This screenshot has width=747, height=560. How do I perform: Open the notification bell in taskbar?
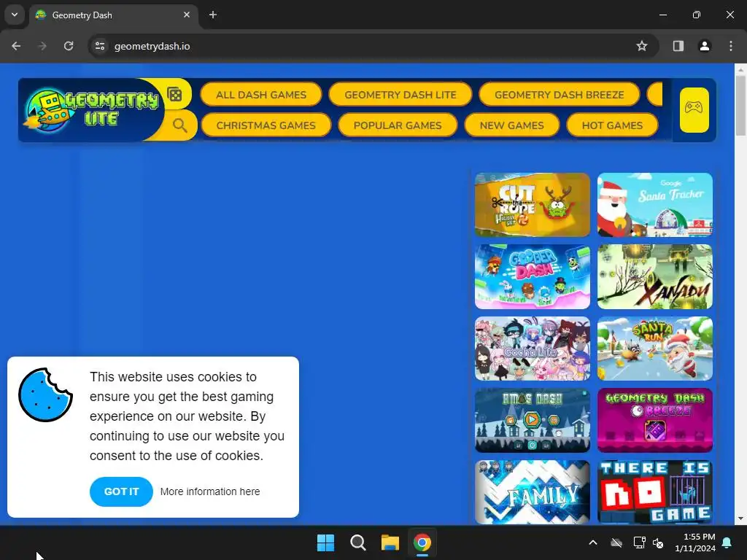(x=727, y=542)
